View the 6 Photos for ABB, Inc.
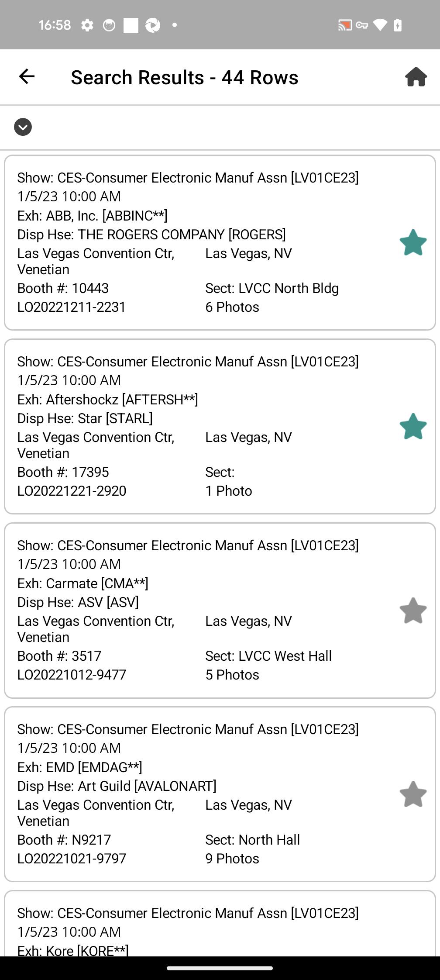This screenshot has width=440, height=980. pyautogui.click(x=232, y=307)
